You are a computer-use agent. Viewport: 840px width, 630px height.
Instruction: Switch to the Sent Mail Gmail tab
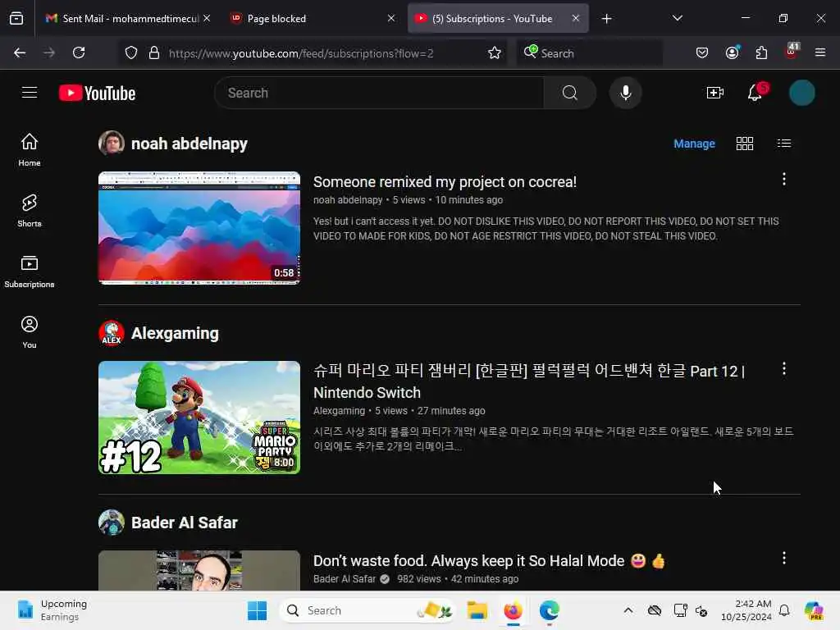[127, 18]
